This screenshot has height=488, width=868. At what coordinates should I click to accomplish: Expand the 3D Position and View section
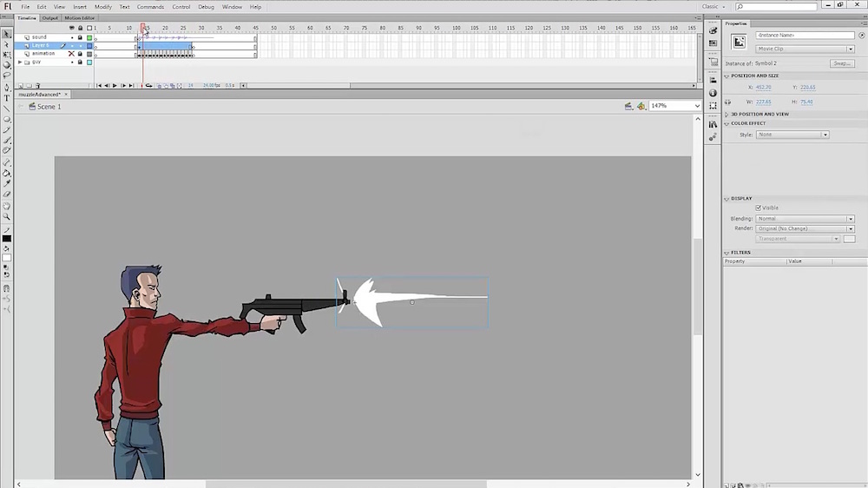point(727,114)
